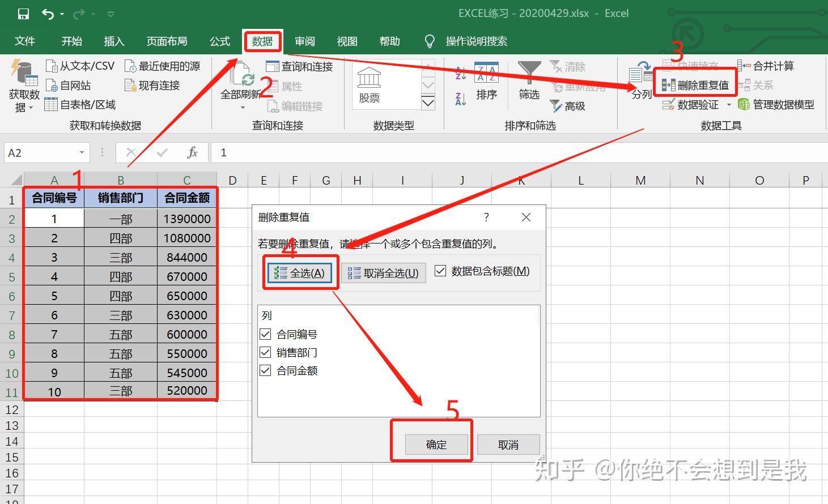Open 高级 filter options
Viewport: 828px width, 504px height.
(x=568, y=106)
